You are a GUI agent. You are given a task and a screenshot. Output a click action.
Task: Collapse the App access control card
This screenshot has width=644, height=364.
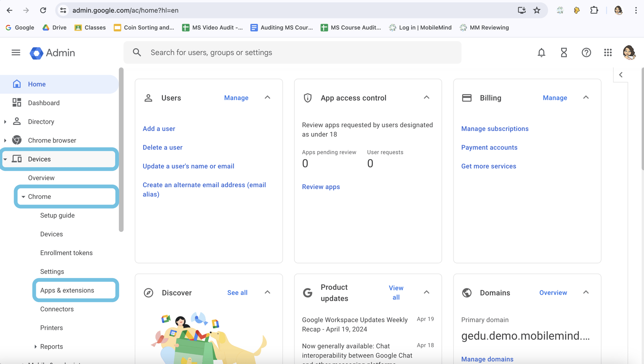[x=426, y=98]
